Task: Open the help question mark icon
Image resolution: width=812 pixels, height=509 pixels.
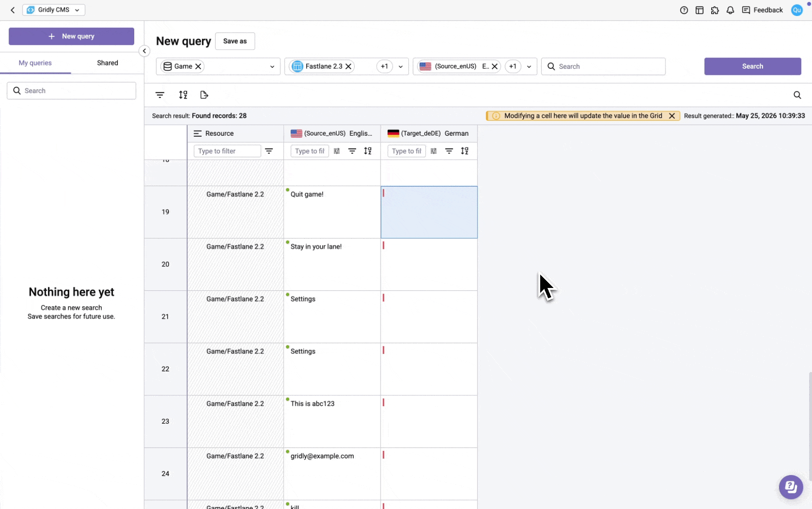Action: click(684, 10)
